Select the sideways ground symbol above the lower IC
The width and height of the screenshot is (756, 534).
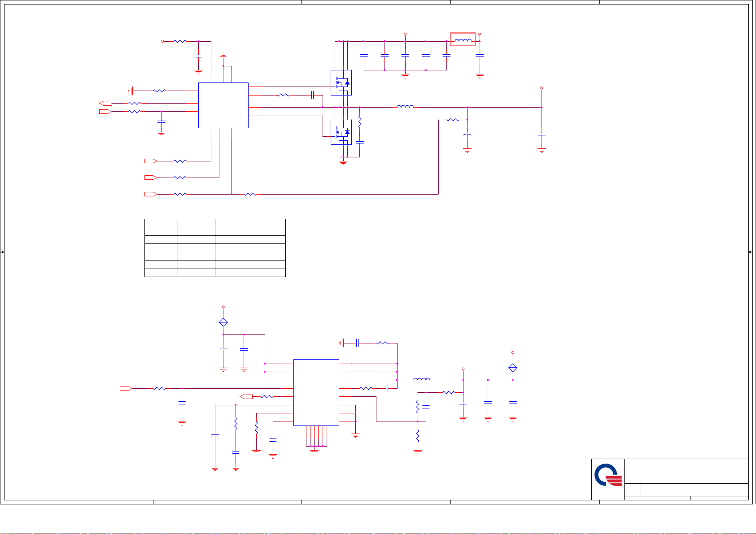tap(342, 343)
